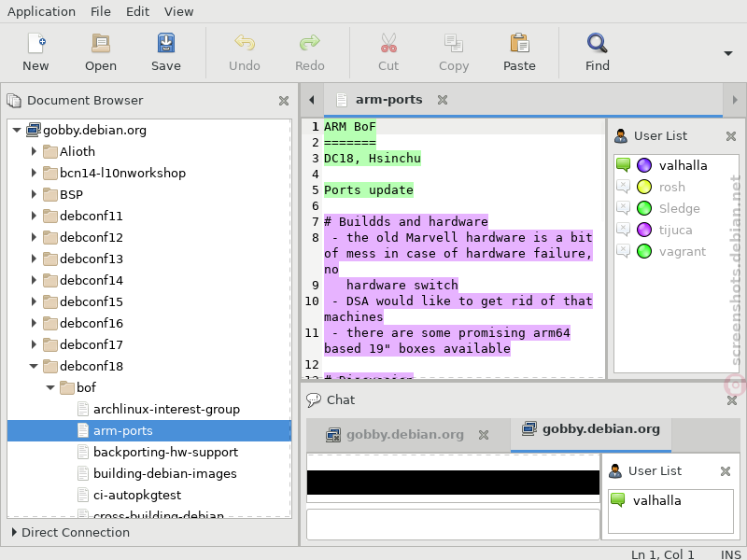Click Sledge's green color circle
This screenshot has height=560, width=747.
(x=644, y=208)
